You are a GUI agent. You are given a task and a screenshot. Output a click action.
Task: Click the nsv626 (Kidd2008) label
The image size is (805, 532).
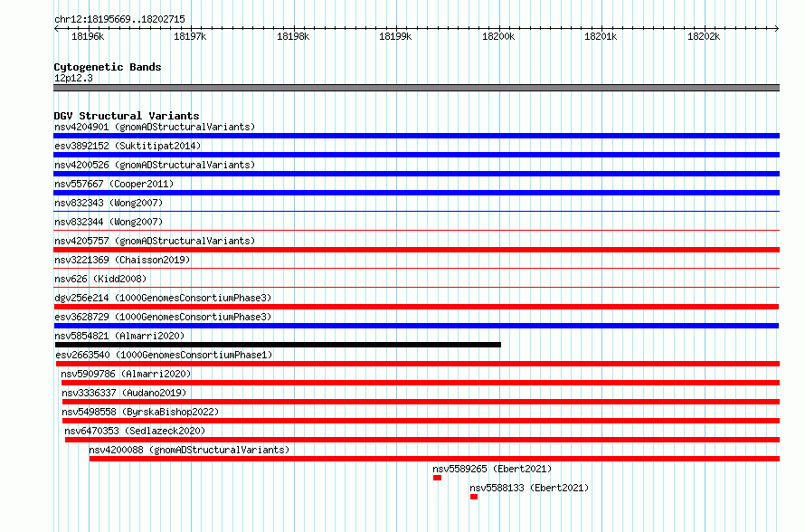[x=100, y=279]
